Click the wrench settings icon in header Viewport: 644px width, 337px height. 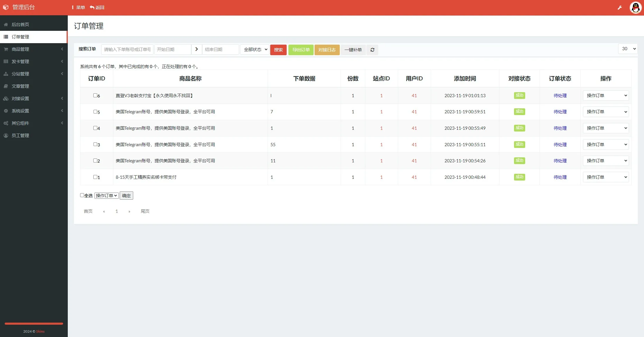[x=620, y=8]
